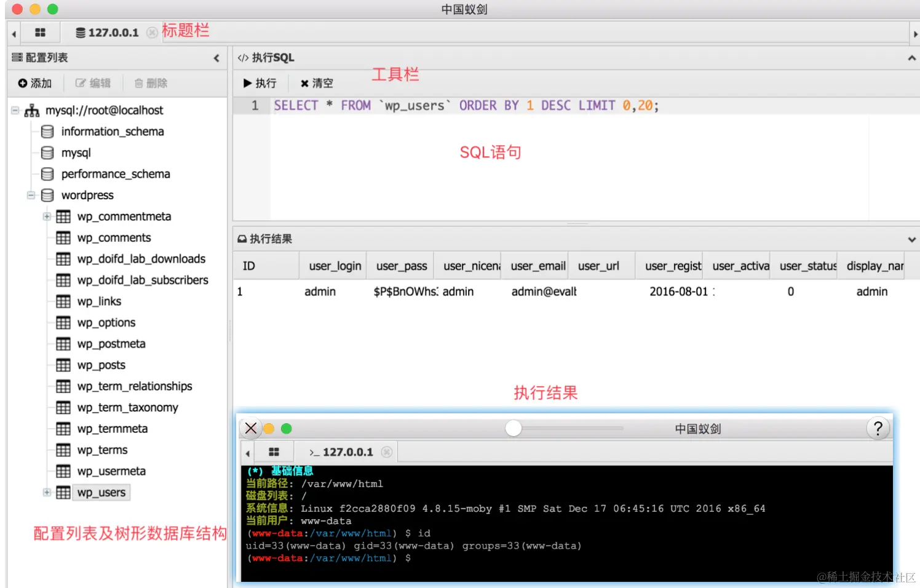
Task: Click the wp_postmeta table icon
Action: (x=63, y=344)
